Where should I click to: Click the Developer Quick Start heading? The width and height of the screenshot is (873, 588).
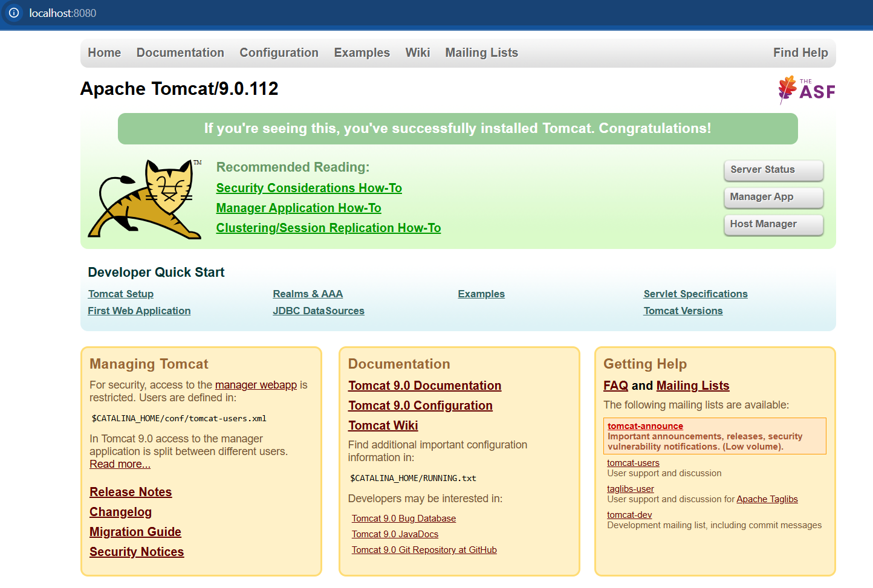coord(156,273)
